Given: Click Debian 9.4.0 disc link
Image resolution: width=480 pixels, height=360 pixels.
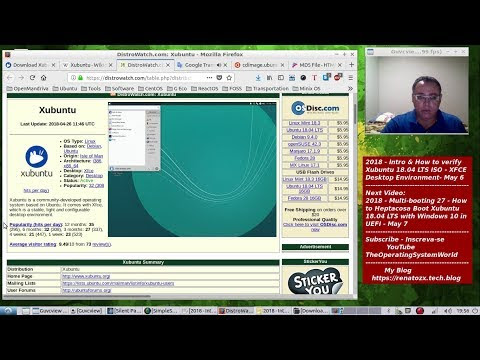Looking at the screenshot, I should tap(304, 137).
